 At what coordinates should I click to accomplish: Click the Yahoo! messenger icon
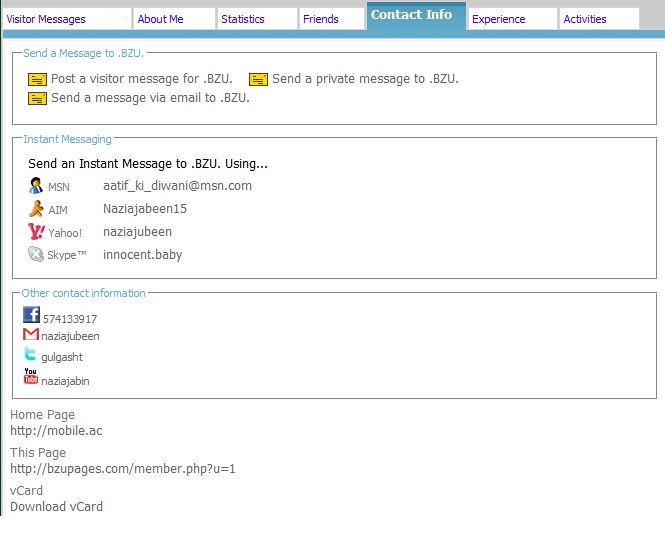click(x=36, y=232)
